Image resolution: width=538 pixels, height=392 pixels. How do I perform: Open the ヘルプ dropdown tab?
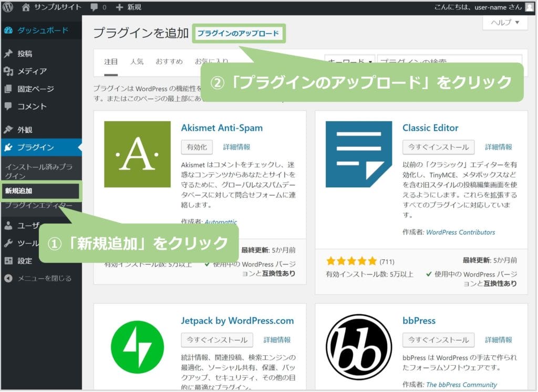tap(505, 23)
